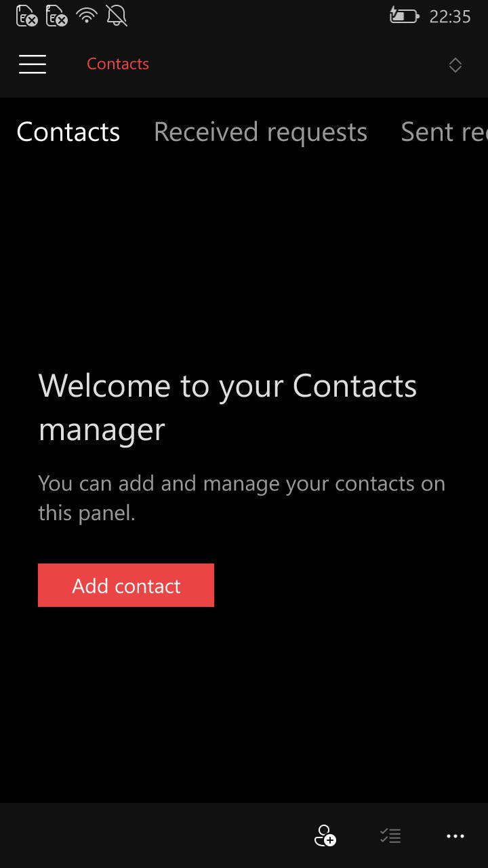Tap the add contact icon in bottom bar
The height and width of the screenshot is (868, 488).
pos(325,835)
